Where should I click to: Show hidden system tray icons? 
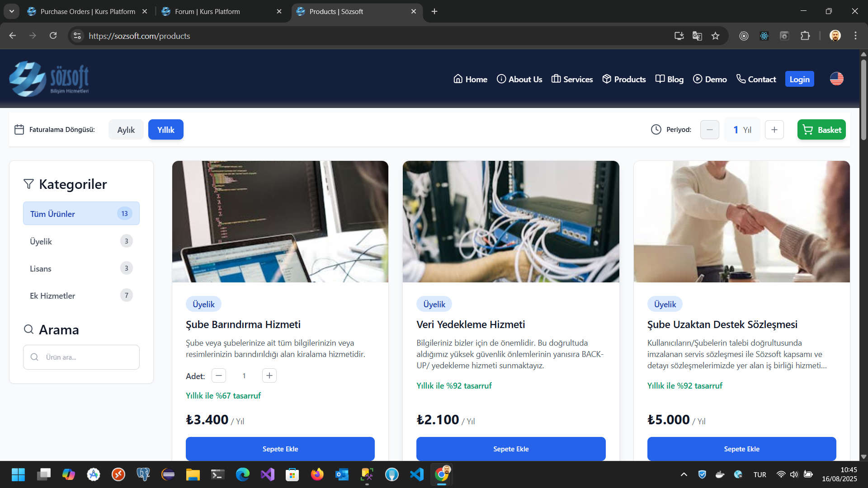[x=684, y=474]
